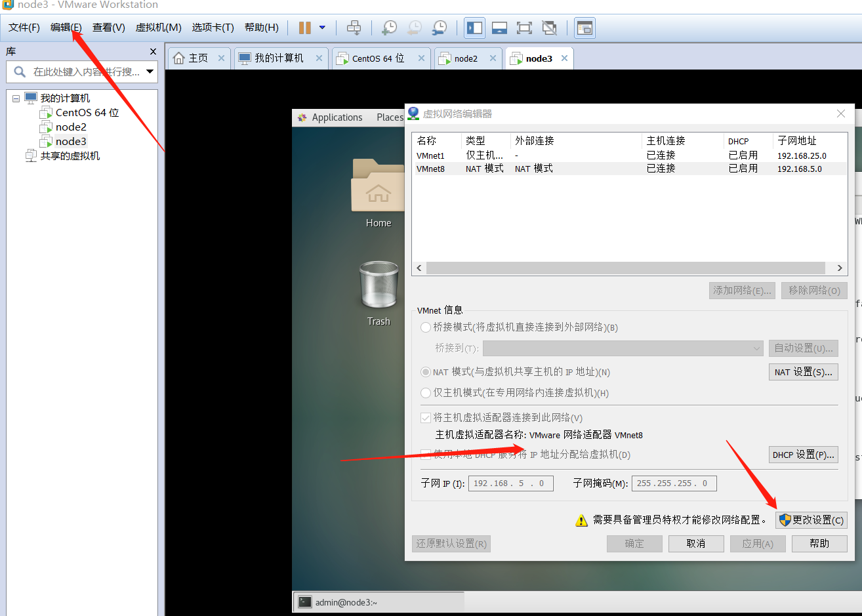862x616 pixels.
Task: Select the NAT 模式 radio button
Action: pyautogui.click(x=426, y=371)
